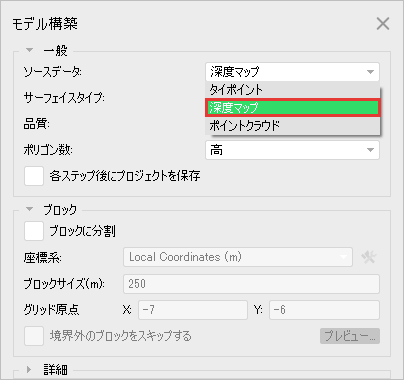Open the ソースデータ dropdown

point(292,72)
